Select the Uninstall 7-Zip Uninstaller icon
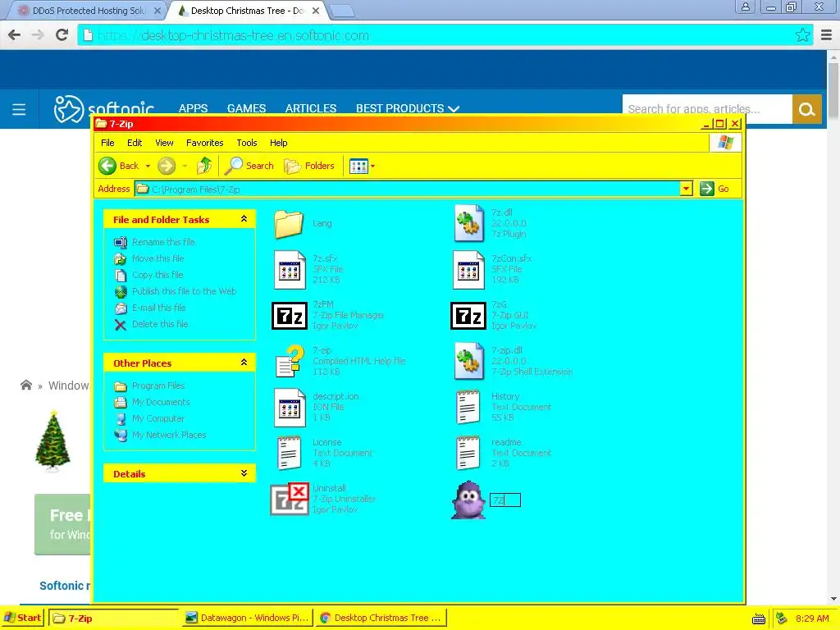The width and height of the screenshot is (840, 630). pos(290,499)
